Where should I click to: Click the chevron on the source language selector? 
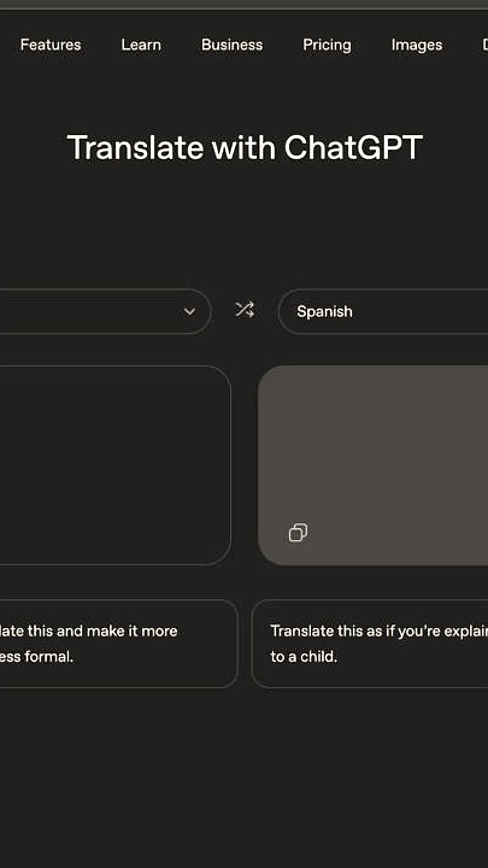pos(189,311)
